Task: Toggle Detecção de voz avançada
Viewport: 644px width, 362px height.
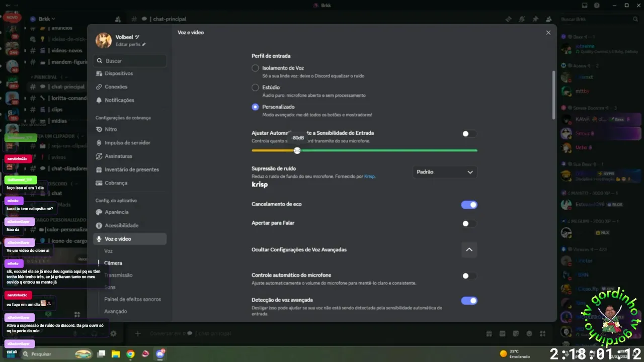Action: (469, 301)
